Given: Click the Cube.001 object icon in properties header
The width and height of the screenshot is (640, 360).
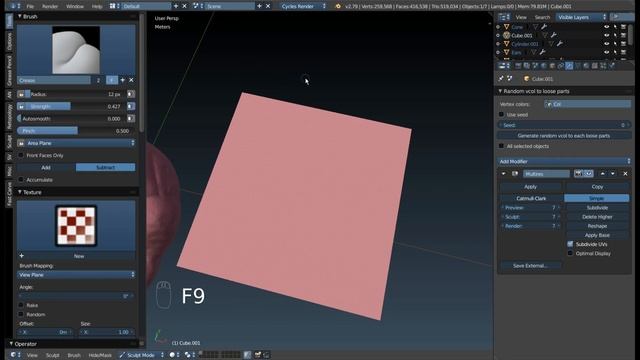Looking at the screenshot, I should click(527, 78).
